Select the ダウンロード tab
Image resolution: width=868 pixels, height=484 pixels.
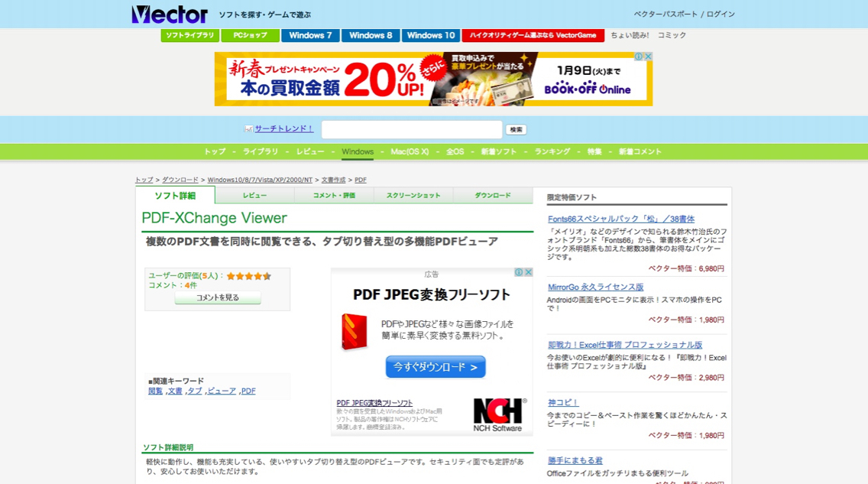tap(493, 196)
